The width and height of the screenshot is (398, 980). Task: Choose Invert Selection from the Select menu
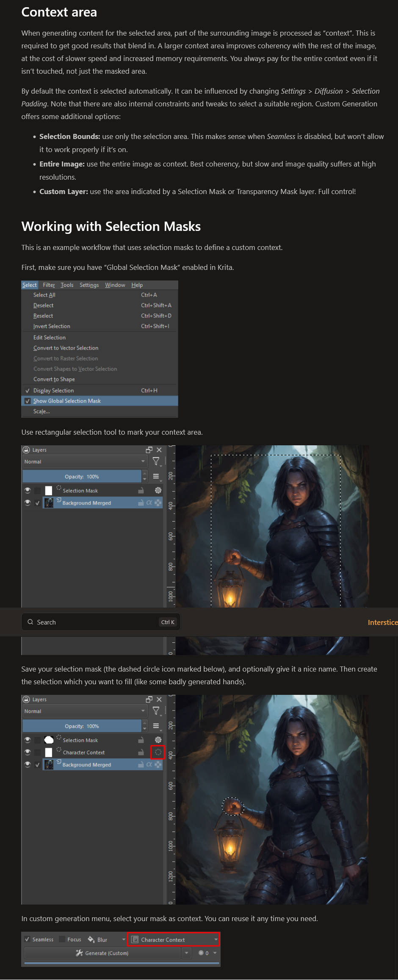tap(99, 326)
